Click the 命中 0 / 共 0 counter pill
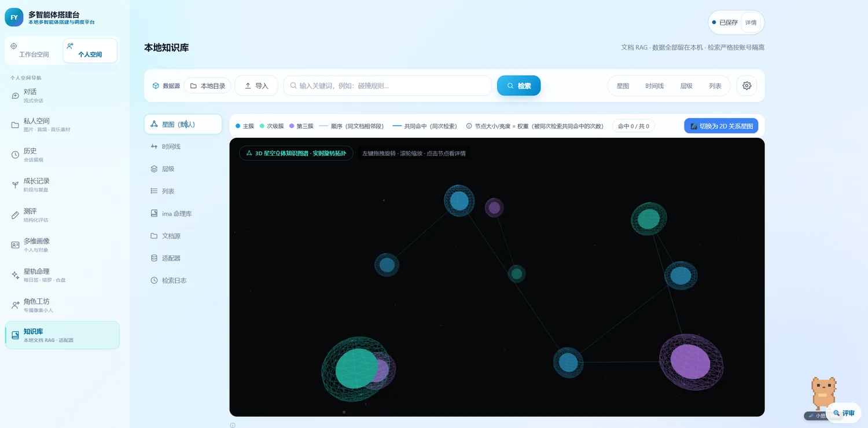 click(x=633, y=126)
